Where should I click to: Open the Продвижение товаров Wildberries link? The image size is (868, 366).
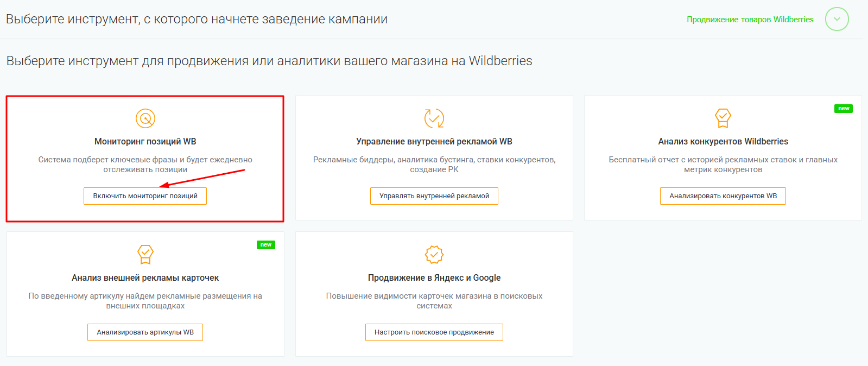click(750, 20)
